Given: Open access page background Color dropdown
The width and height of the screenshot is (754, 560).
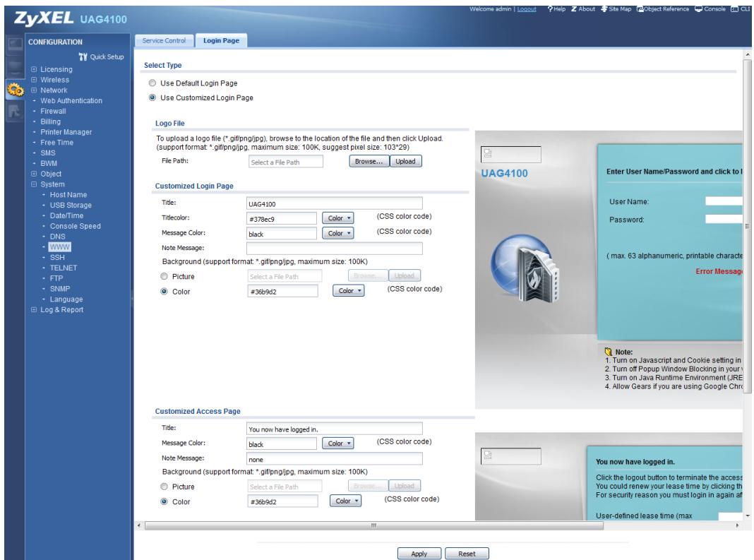Looking at the screenshot, I should [x=345, y=501].
